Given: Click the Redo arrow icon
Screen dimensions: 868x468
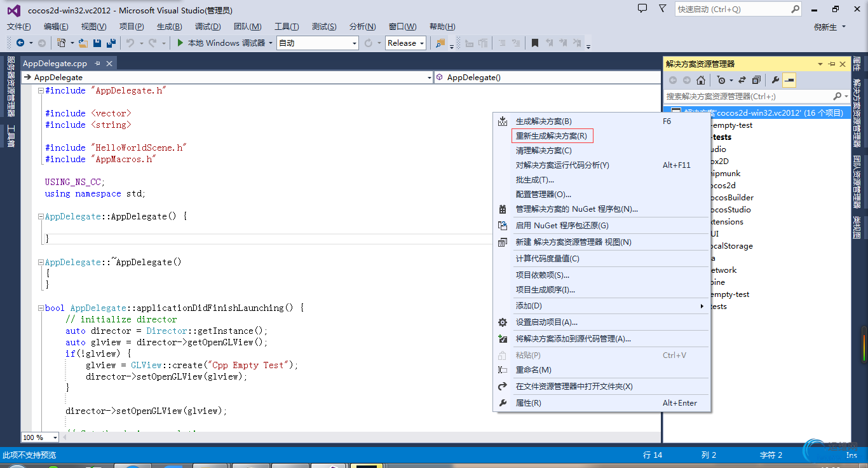Looking at the screenshot, I should pos(153,43).
